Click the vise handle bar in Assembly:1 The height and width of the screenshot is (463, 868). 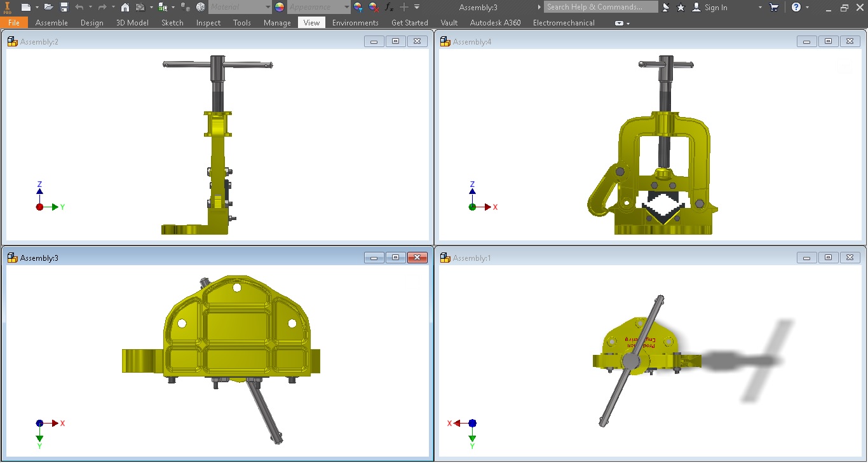pos(632,361)
